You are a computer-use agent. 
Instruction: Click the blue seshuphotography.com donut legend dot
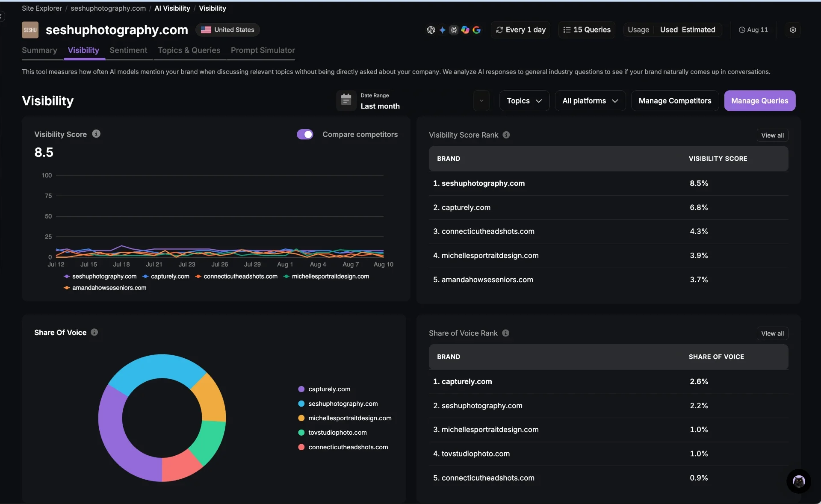pyautogui.click(x=301, y=404)
